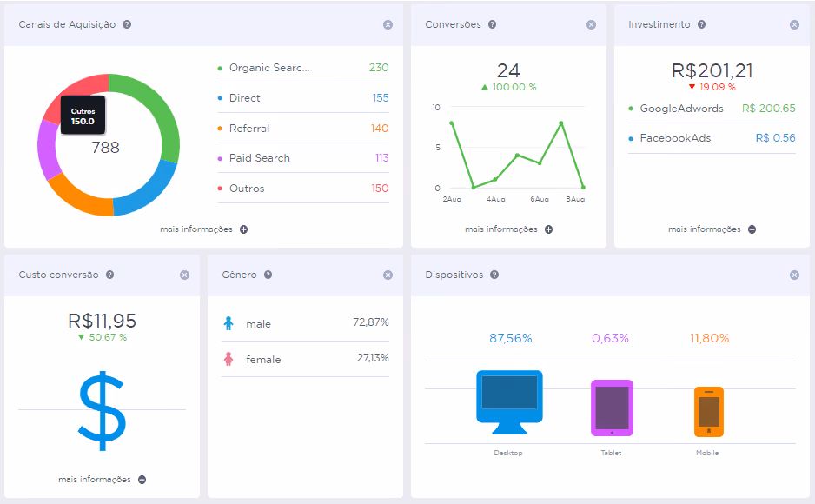Click the blue donut chart segment
The height and width of the screenshot is (504, 815).
tap(150, 193)
